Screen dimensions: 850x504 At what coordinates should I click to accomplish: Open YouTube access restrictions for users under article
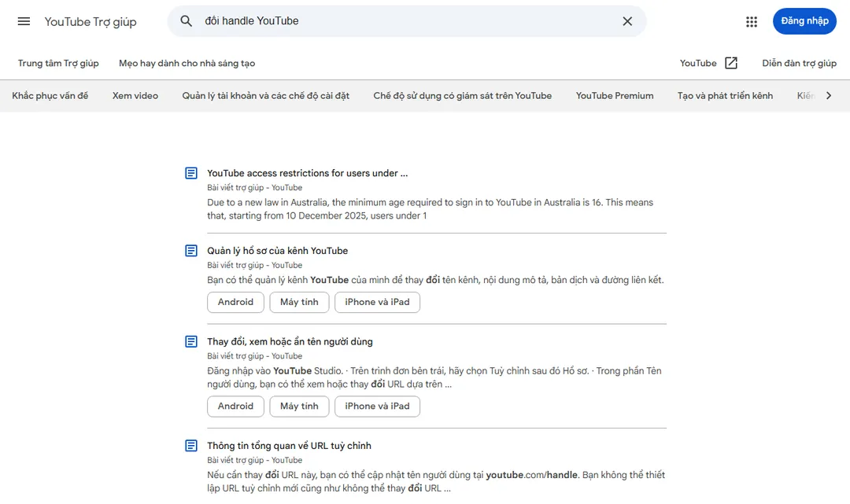click(x=308, y=173)
